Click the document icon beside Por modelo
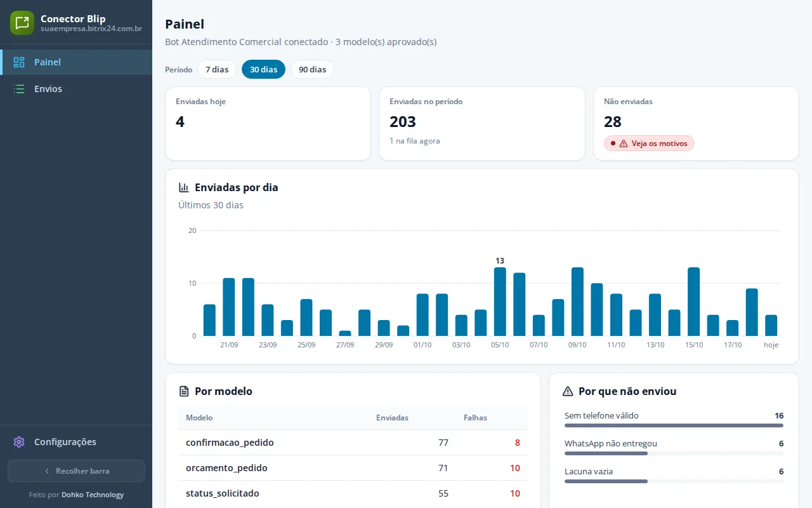 tap(184, 391)
